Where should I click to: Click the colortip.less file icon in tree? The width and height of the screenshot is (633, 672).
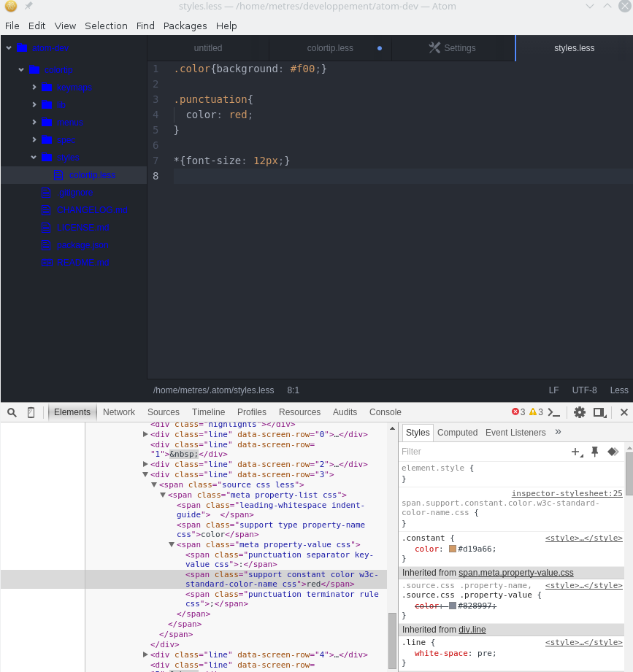(58, 175)
